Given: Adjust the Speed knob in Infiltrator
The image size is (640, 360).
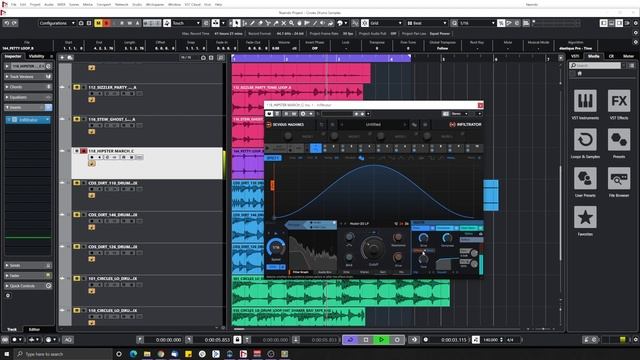Looking at the screenshot, I should pyautogui.click(x=276, y=248).
